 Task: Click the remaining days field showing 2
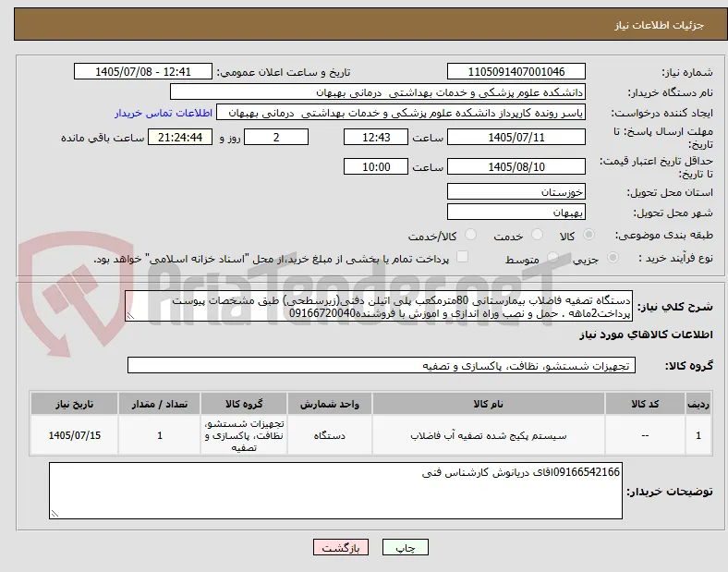tap(276, 138)
